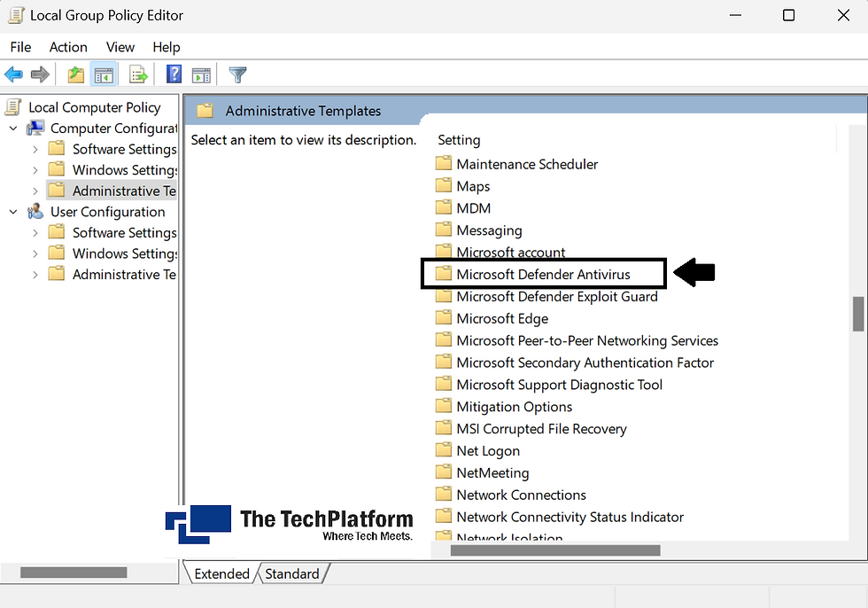Click the Network Connections folder icon
Image resolution: width=868 pixels, height=608 pixels.
pyautogui.click(x=444, y=494)
